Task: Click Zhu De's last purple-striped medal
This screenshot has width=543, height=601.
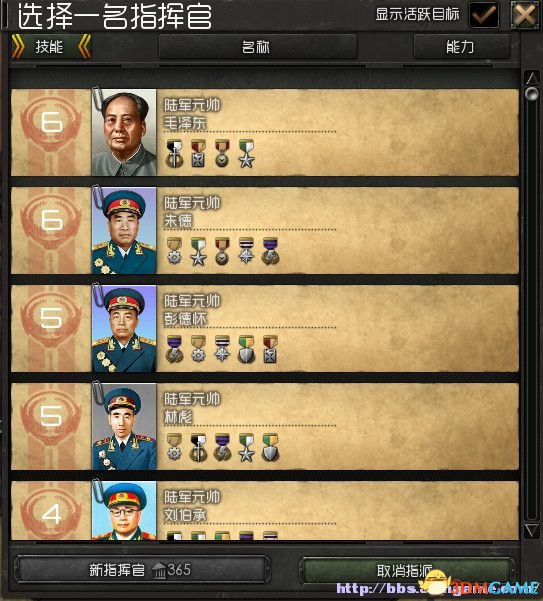Action: point(270,251)
